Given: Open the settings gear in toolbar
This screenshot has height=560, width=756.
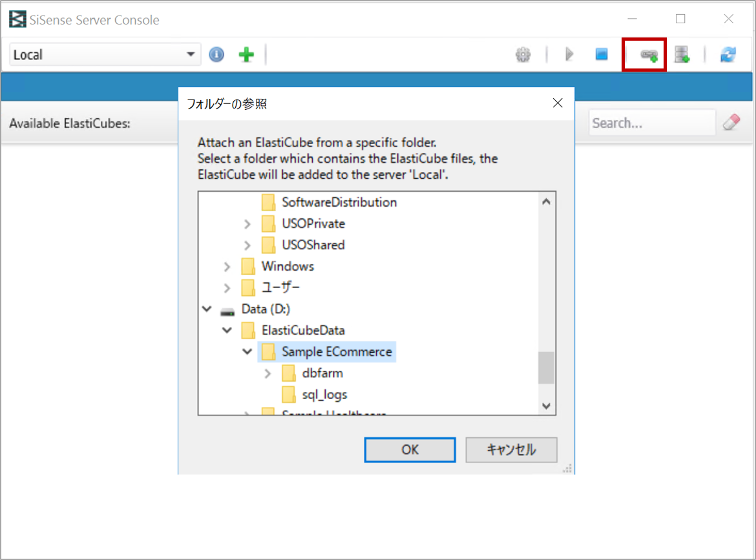Looking at the screenshot, I should click(523, 54).
